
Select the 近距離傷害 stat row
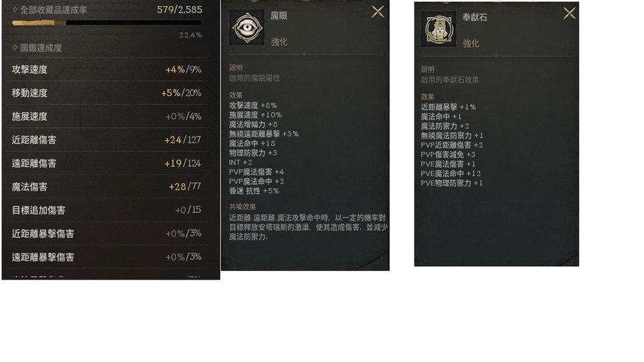[x=107, y=139]
